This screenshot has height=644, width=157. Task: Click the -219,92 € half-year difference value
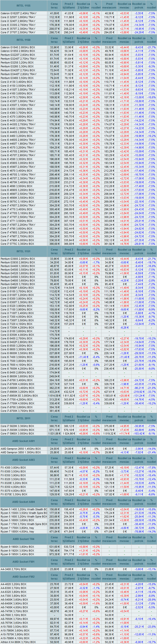(139, 392)
